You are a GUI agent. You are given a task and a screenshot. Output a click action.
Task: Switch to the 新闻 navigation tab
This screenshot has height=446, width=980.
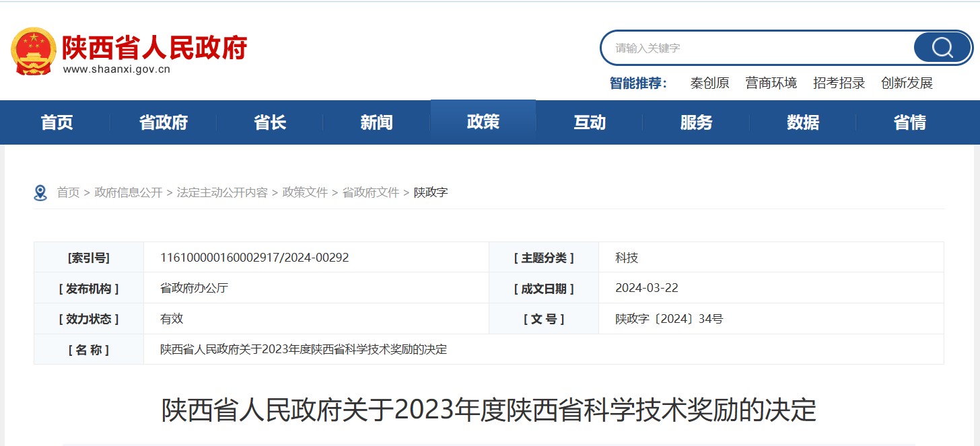(376, 122)
